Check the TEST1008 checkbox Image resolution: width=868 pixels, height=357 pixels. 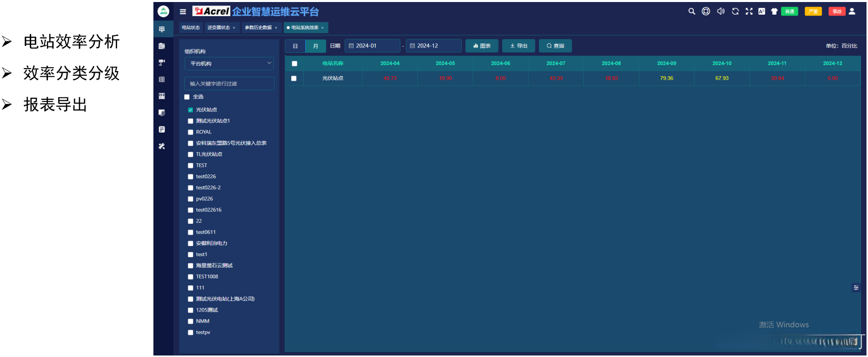coord(190,277)
